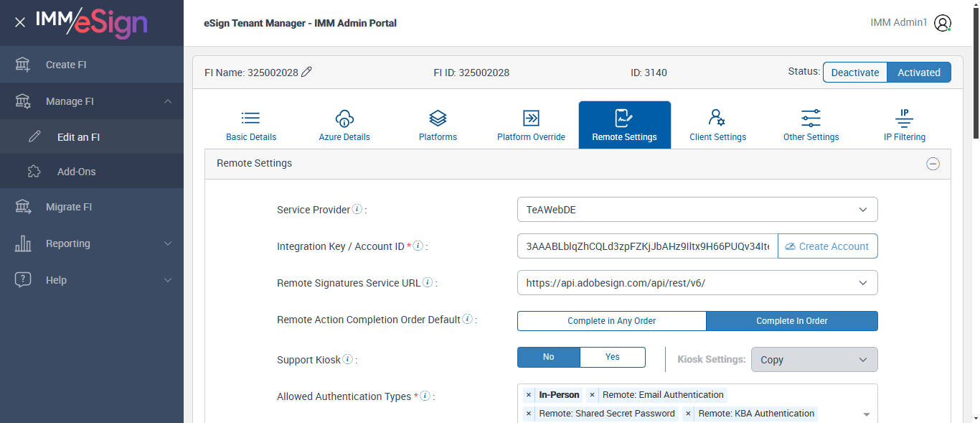The width and height of the screenshot is (980, 423).
Task: Click the user profile avatar icon
Action: tap(943, 23)
